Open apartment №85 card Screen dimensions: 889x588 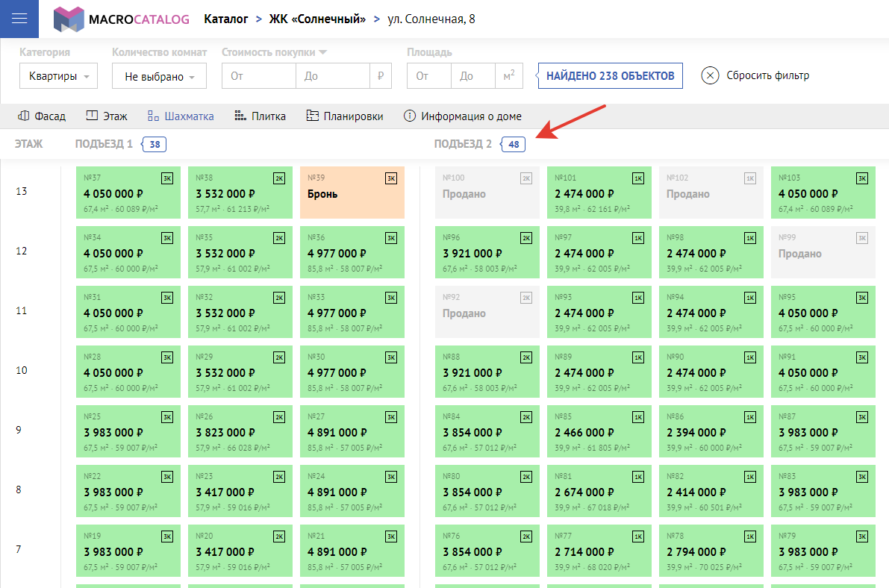[x=599, y=431]
